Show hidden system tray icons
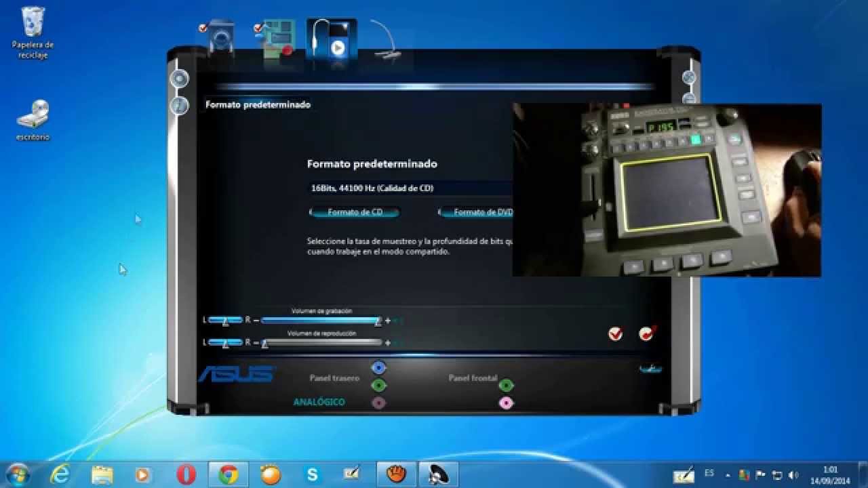The height and width of the screenshot is (488, 868). point(728,475)
